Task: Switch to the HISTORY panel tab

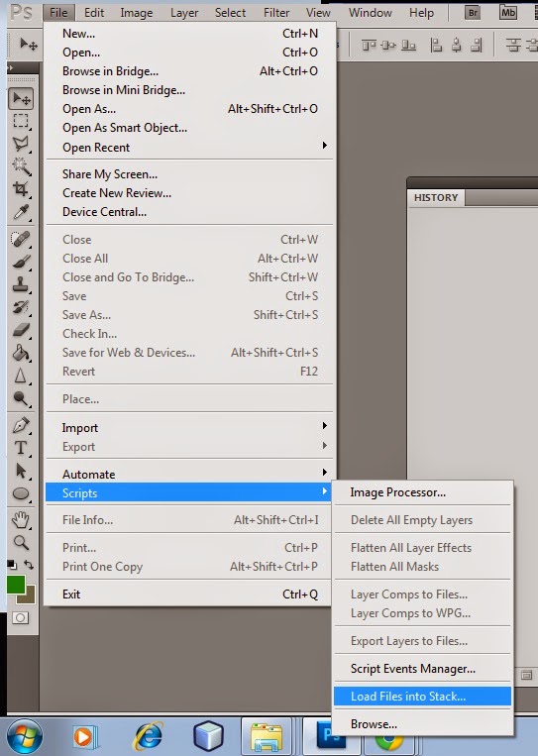Action: [x=436, y=198]
